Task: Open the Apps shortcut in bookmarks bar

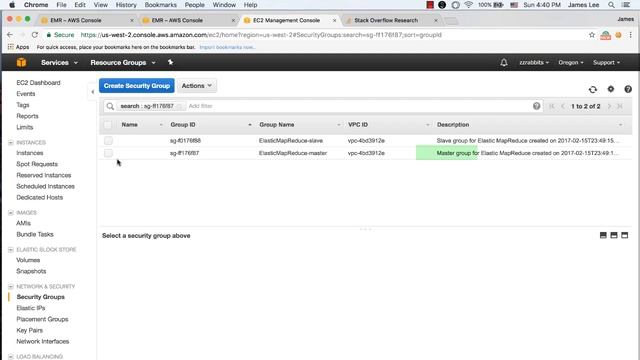Action: (x=18, y=47)
